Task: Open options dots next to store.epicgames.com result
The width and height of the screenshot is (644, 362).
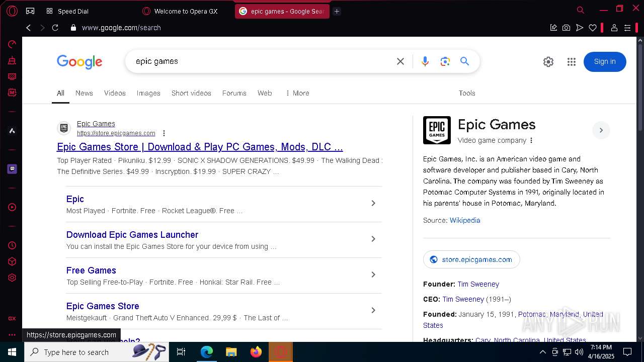Action: click(x=164, y=133)
